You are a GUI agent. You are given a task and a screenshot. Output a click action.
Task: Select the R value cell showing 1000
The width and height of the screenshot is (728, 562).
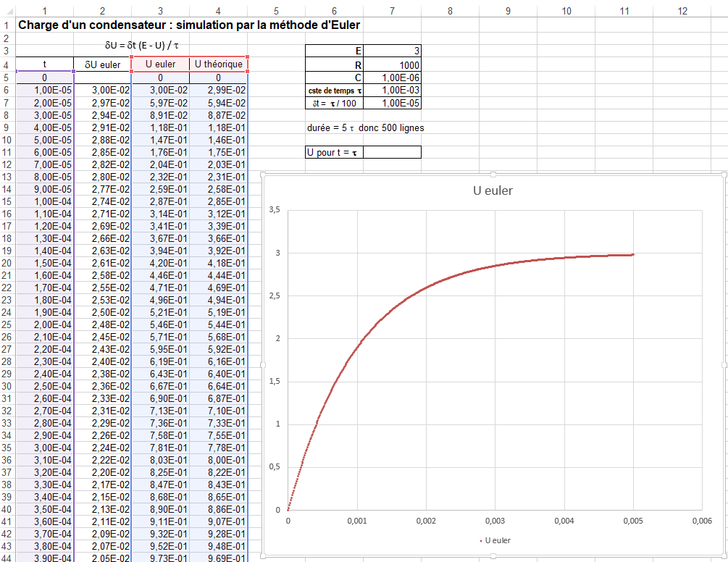391,64
